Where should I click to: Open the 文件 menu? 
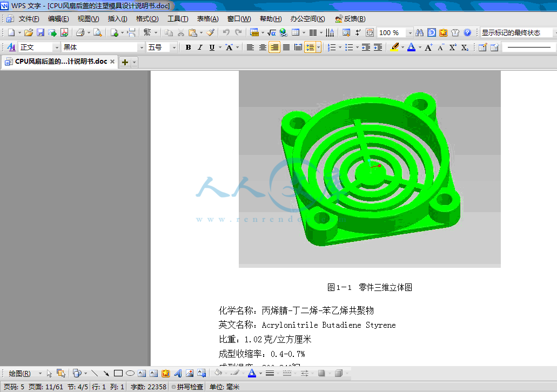(x=29, y=19)
